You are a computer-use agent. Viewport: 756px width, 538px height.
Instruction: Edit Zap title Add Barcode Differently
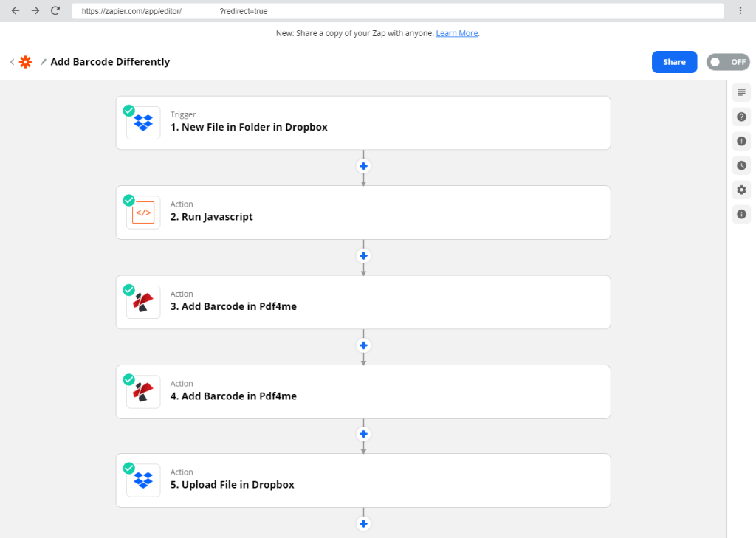(x=110, y=62)
